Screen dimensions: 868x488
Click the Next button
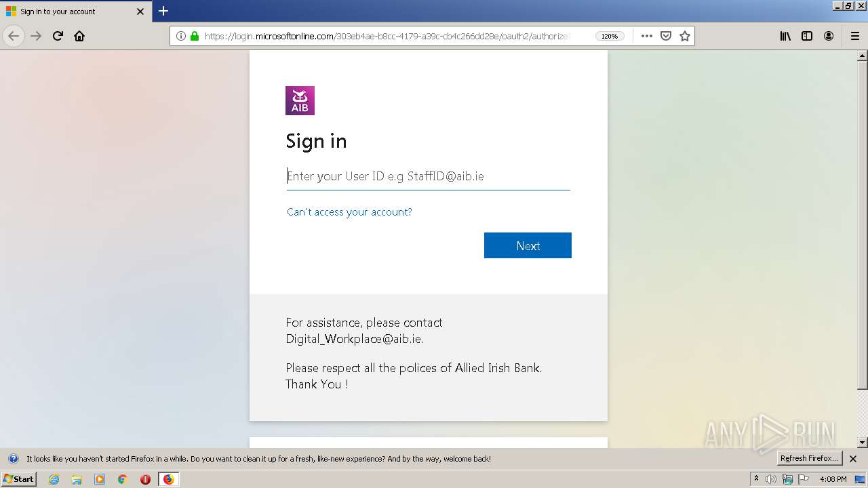(528, 245)
